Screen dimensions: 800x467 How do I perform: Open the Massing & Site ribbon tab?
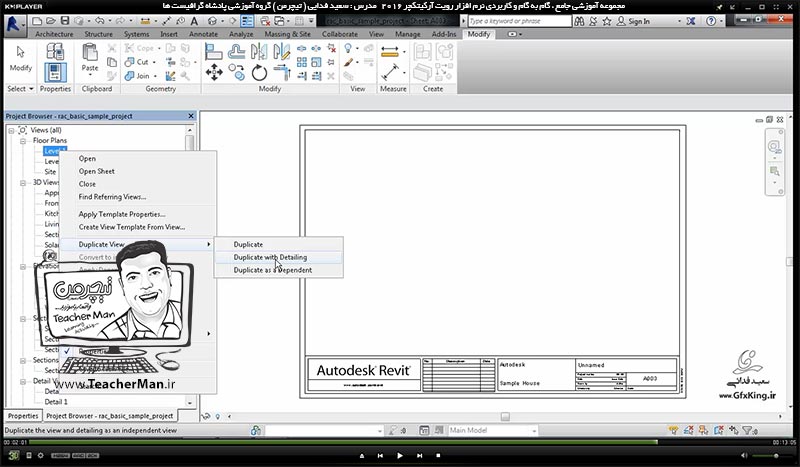coord(287,34)
